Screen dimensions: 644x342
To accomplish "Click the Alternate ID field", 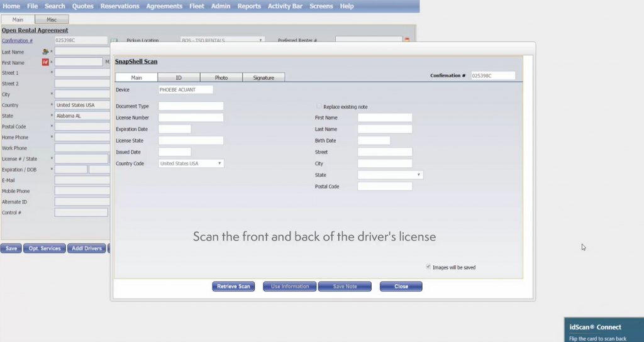I will [82, 202].
